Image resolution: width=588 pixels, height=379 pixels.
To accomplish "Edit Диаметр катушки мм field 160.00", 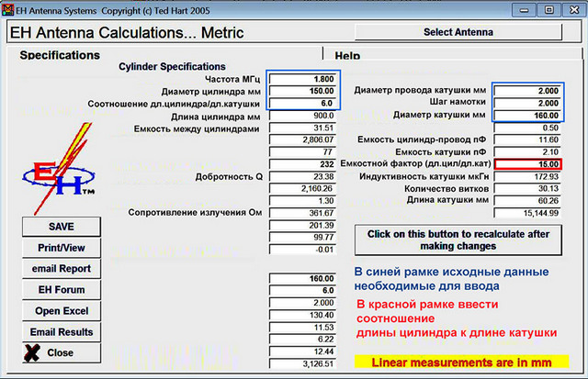I will [527, 116].
